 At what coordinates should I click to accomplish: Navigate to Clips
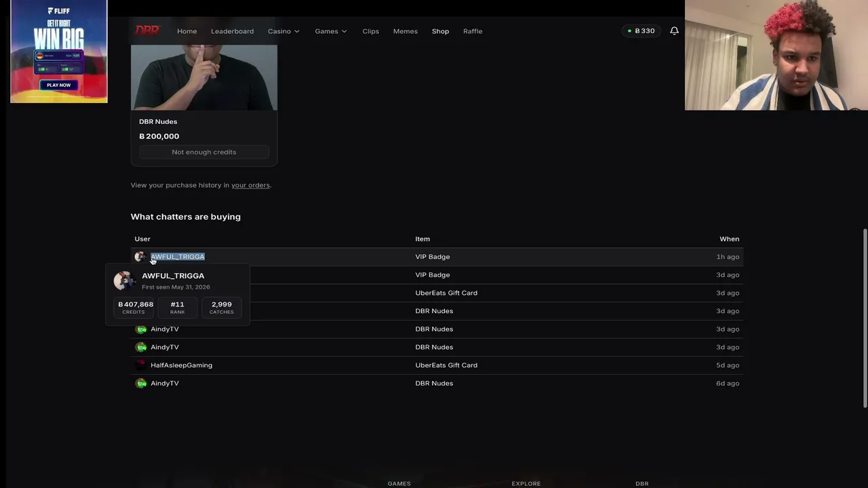tap(370, 31)
